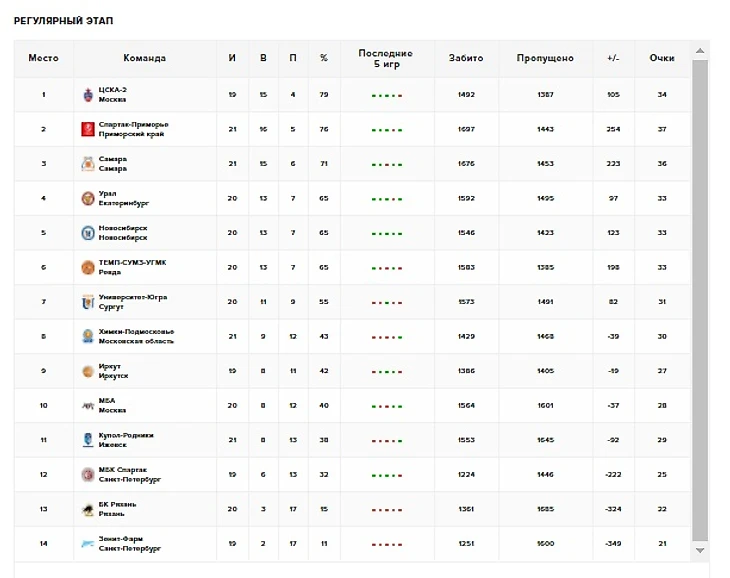Click the Университет-Югра team logo
730x578 pixels.
88,302
